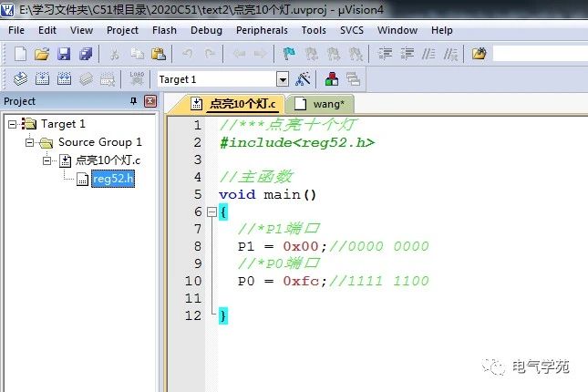
Task: Open the SVCS menu
Action: pyautogui.click(x=352, y=30)
